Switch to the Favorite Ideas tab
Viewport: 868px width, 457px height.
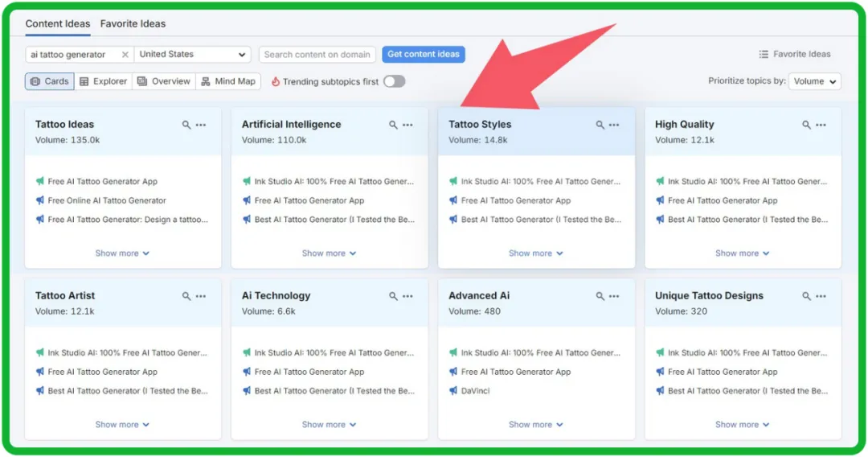point(133,24)
